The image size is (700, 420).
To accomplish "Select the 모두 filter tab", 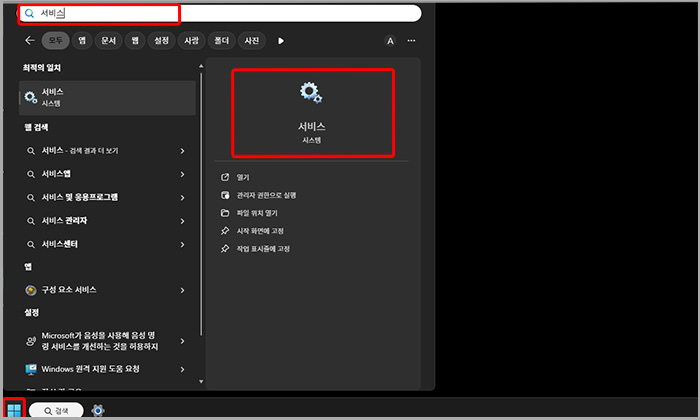I will pyautogui.click(x=55, y=41).
